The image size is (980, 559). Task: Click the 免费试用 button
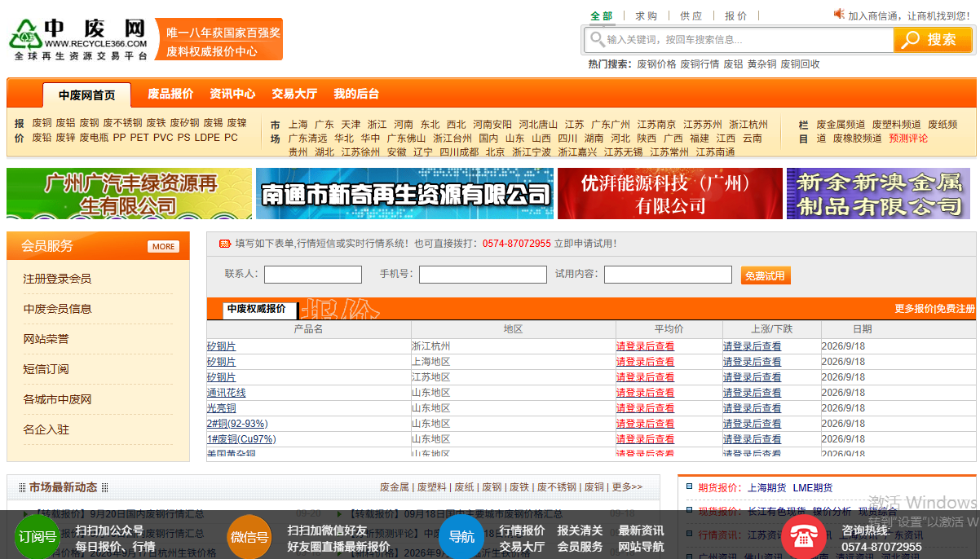coord(766,275)
